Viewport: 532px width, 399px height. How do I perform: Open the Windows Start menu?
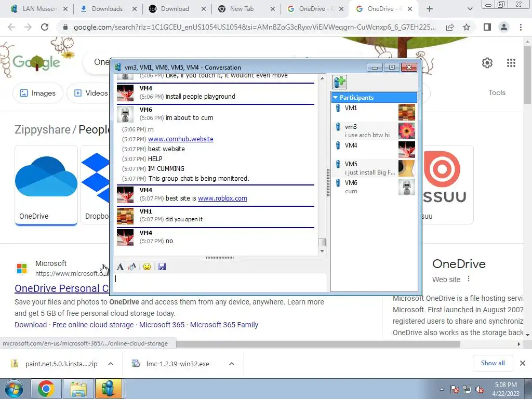[x=14, y=389]
